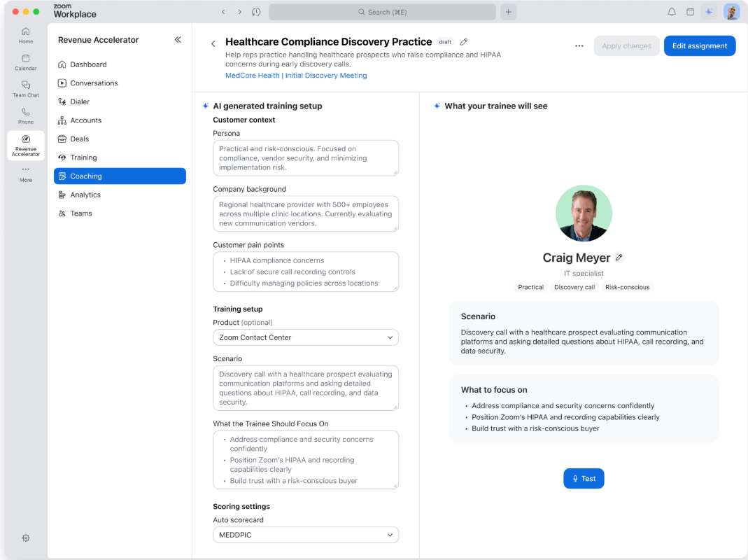The image size is (748, 560).
Task: Open the Product dropdown Zoom Contact Center
Action: [x=306, y=337]
